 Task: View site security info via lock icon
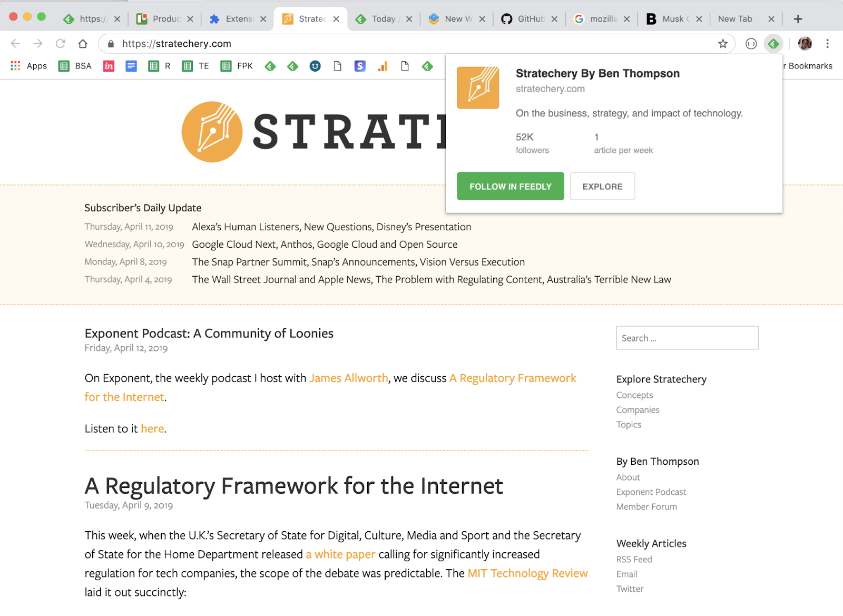click(x=111, y=44)
